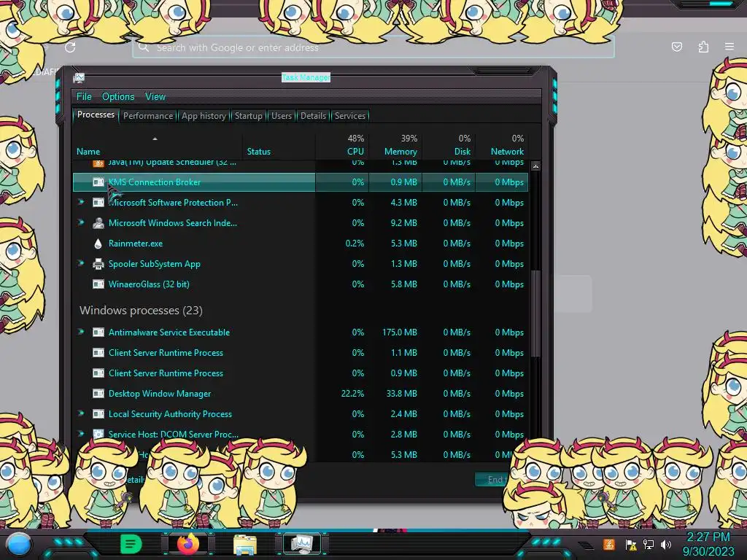Open the View menu in Task Manager
Viewport: 747px width, 560px height.
[155, 97]
